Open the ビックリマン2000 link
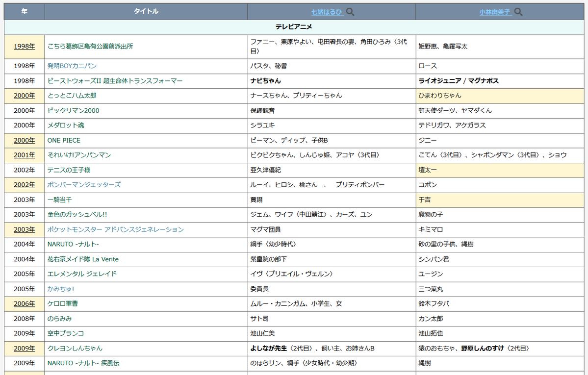 point(73,110)
